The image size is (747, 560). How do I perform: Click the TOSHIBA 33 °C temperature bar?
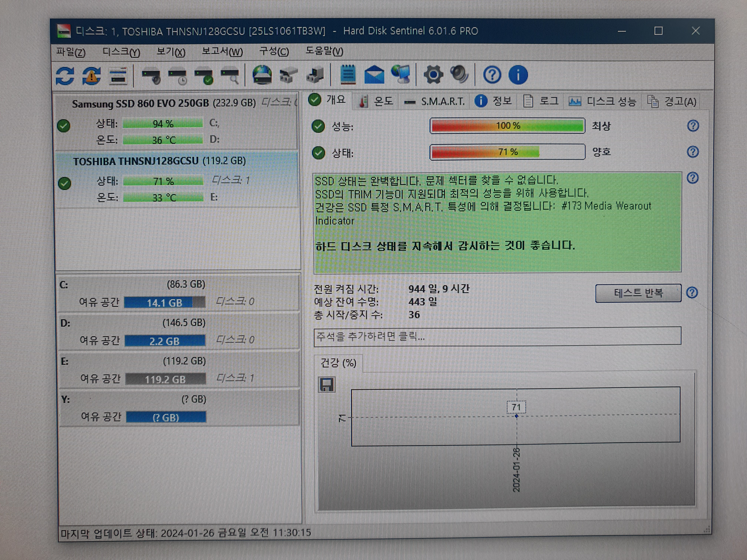(x=163, y=197)
